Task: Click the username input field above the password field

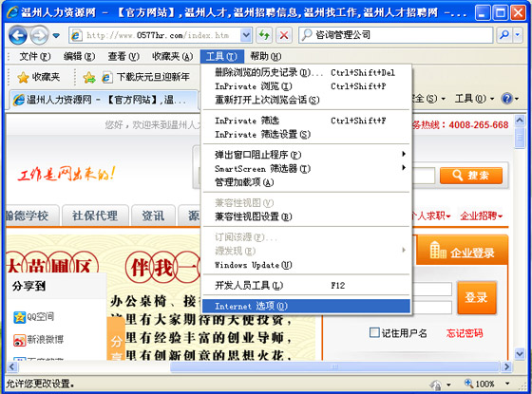Action: (432, 290)
